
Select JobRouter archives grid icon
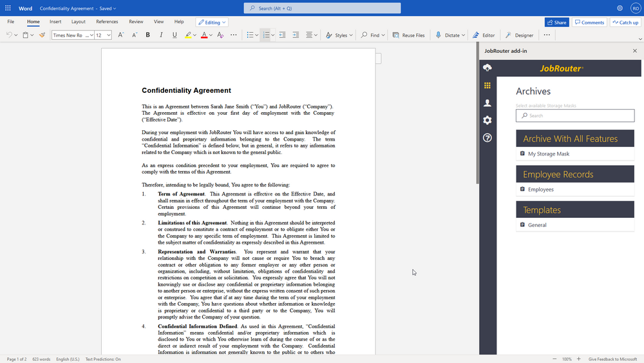(x=488, y=86)
